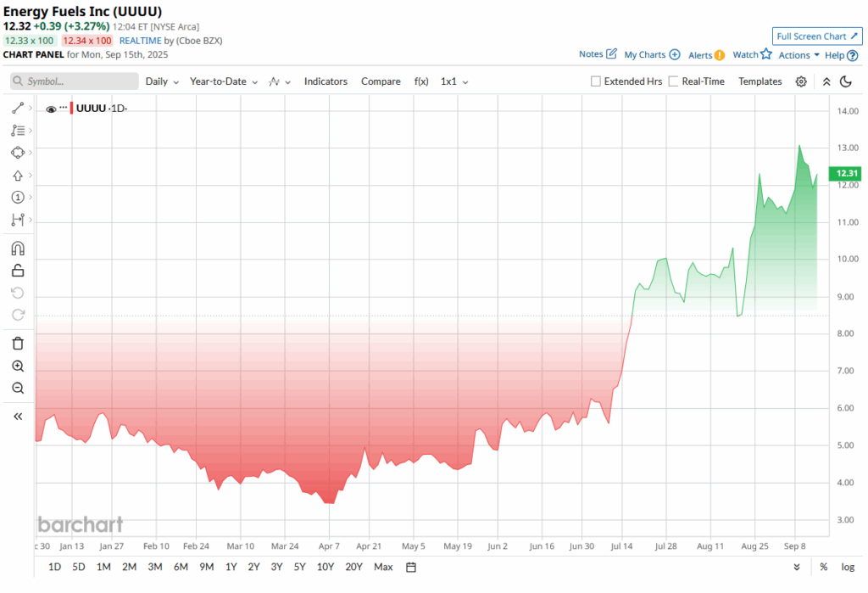
Task: Switch to dark mode moon icon
Action: 845,81
